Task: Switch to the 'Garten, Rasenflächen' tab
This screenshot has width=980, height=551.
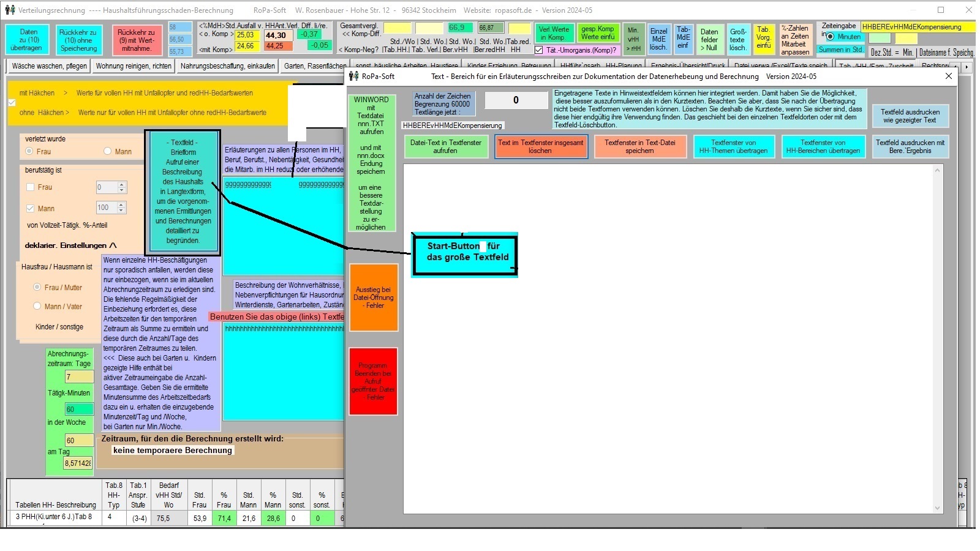Action: pos(315,66)
